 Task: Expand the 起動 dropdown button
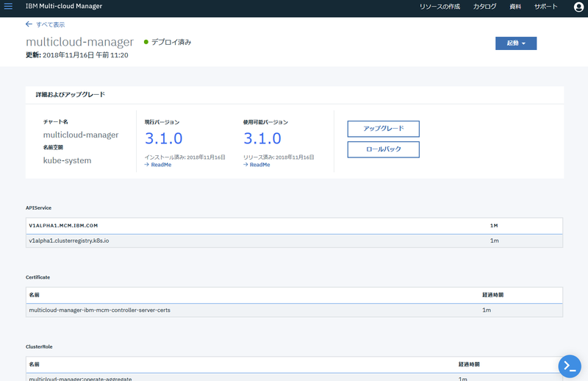click(516, 43)
